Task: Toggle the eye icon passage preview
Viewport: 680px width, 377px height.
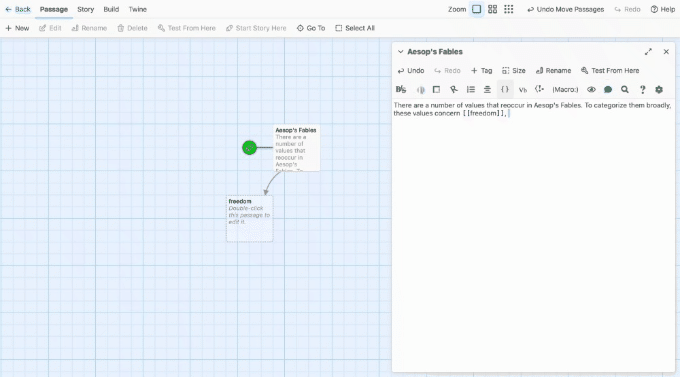Action: point(591,89)
